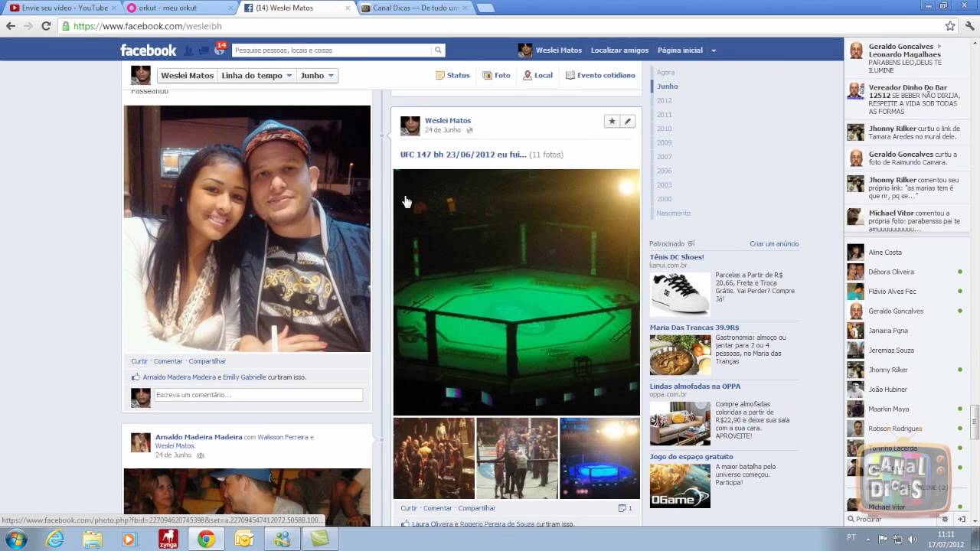The image size is (980, 551).
Task: Open friend requests icon in header
Action: [189, 51]
